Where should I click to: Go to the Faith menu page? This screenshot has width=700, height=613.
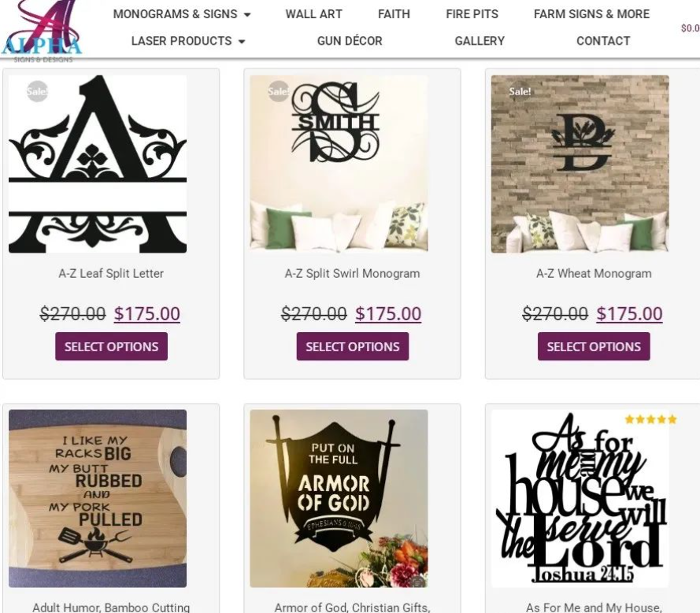tap(394, 14)
